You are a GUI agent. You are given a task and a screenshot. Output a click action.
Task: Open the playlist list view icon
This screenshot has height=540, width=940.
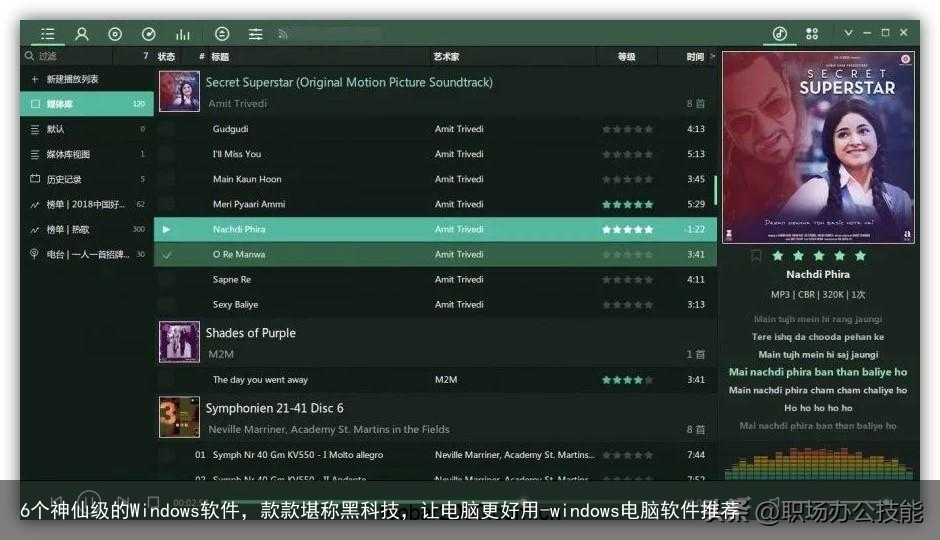click(x=47, y=34)
